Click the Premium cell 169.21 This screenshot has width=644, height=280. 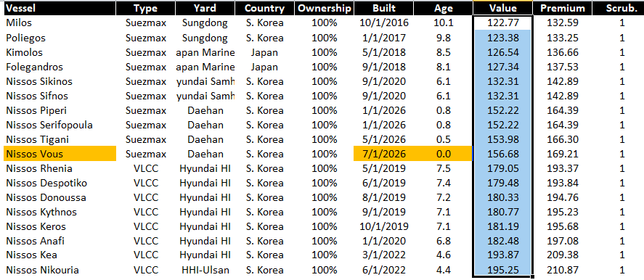click(x=562, y=154)
